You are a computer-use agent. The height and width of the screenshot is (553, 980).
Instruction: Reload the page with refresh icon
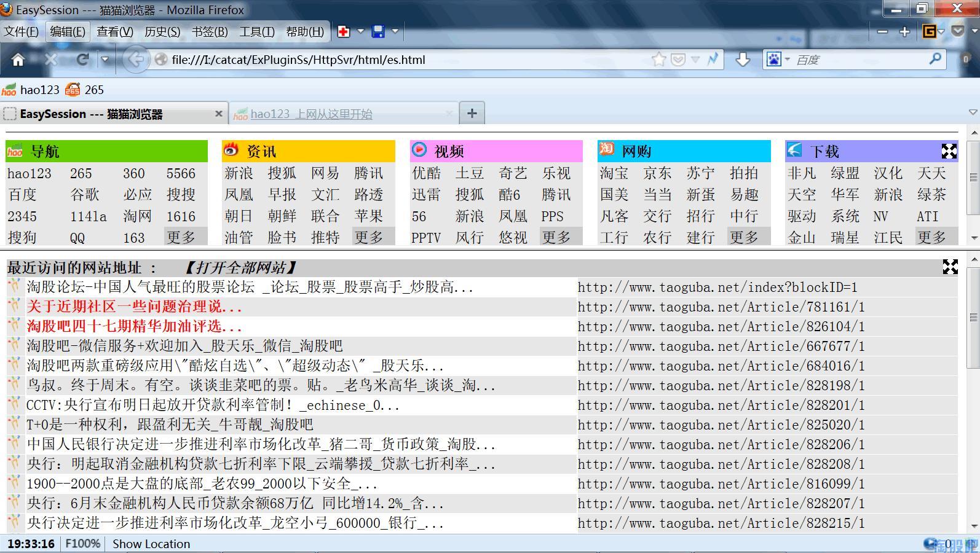click(x=82, y=60)
